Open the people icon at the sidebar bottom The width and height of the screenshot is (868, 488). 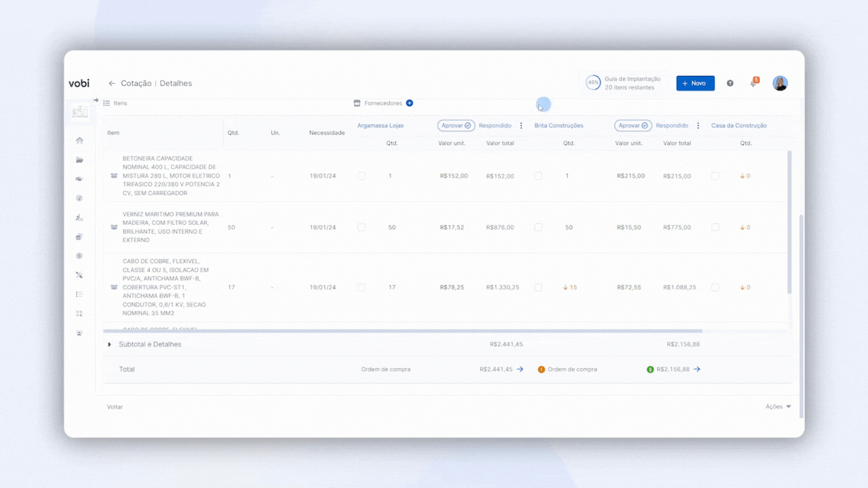[79, 333]
